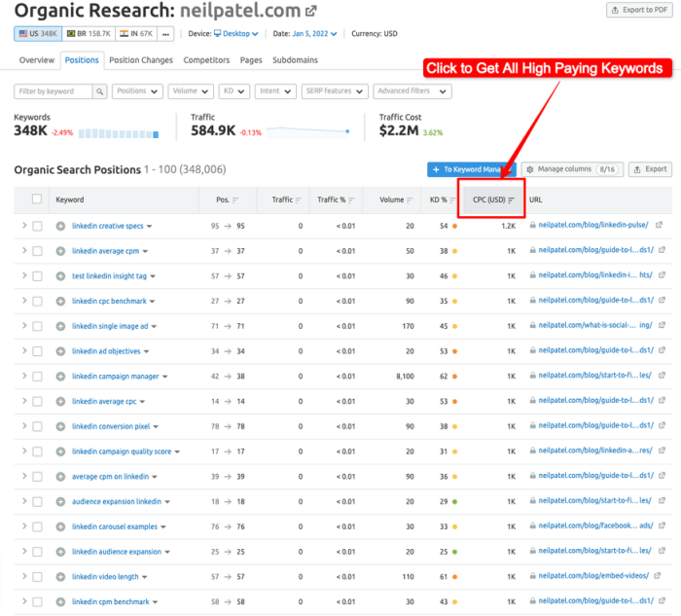Add 'linkedin conversion pixel' via plus icon
The width and height of the screenshot is (681, 616).
(x=60, y=426)
